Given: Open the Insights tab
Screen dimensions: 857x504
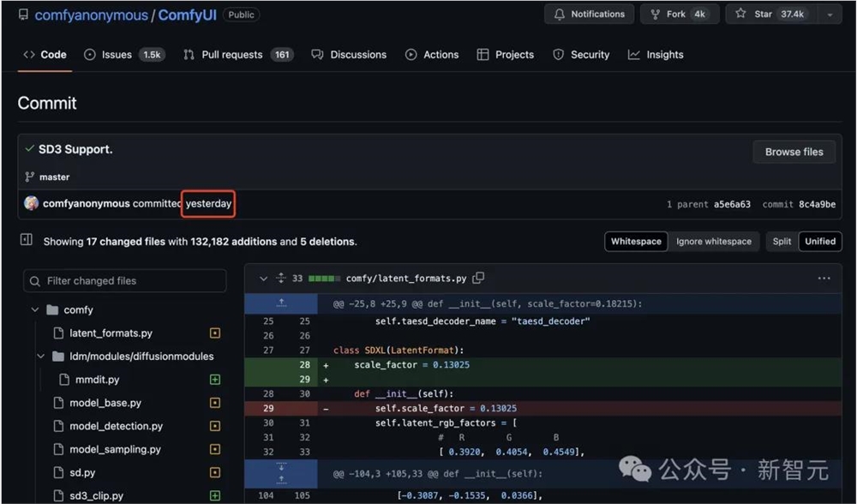Looking at the screenshot, I should pos(656,55).
